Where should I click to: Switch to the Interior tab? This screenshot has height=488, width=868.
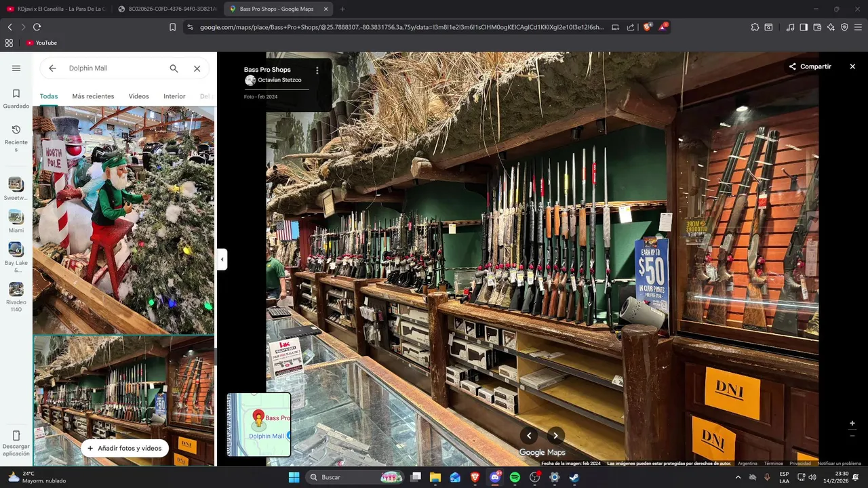tap(174, 96)
